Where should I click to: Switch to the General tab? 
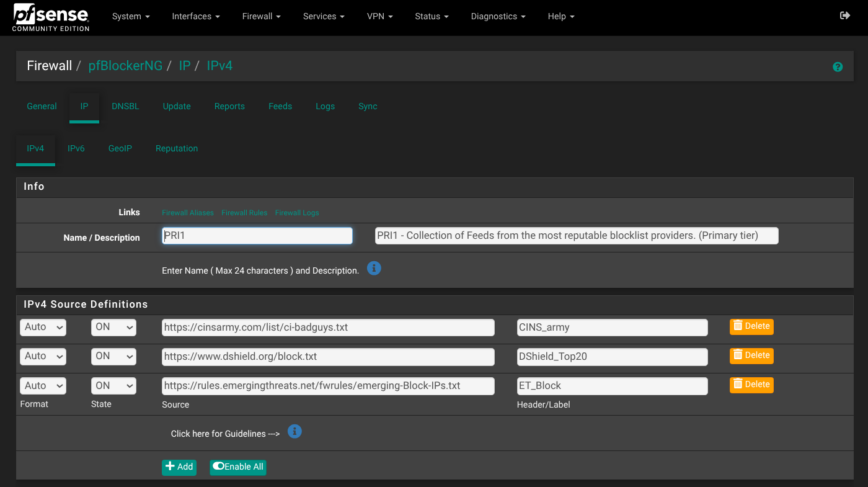pyautogui.click(x=42, y=106)
